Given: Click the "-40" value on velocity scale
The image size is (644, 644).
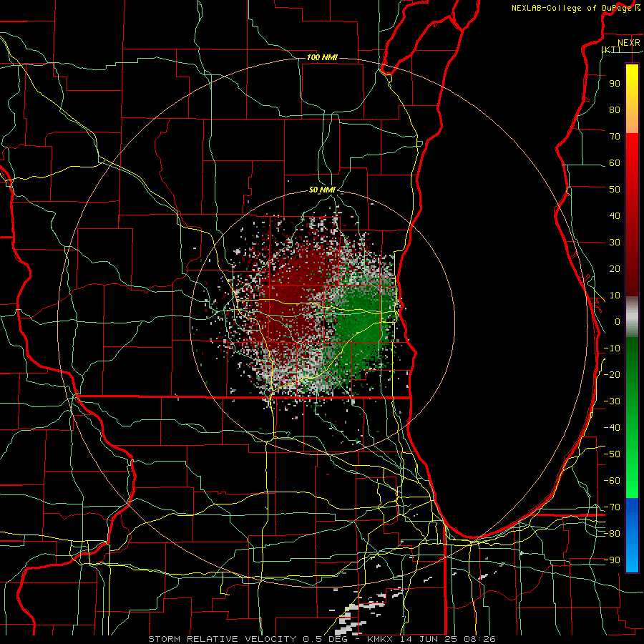Looking at the screenshot, I should pos(612,428).
